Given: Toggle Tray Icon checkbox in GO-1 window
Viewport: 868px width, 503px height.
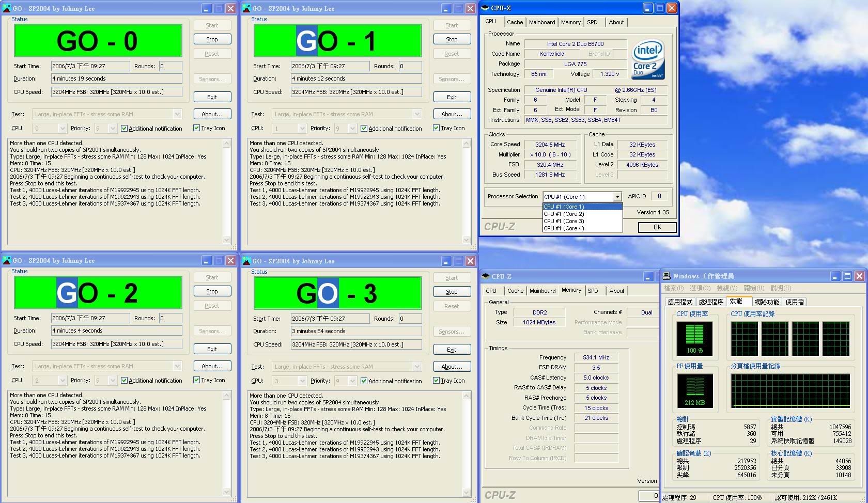Looking at the screenshot, I should tap(436, 128).
